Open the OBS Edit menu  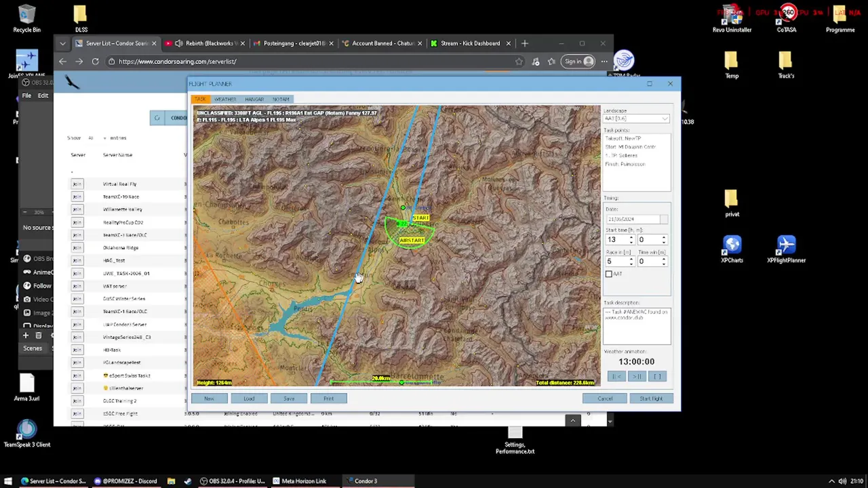[43, 96]
